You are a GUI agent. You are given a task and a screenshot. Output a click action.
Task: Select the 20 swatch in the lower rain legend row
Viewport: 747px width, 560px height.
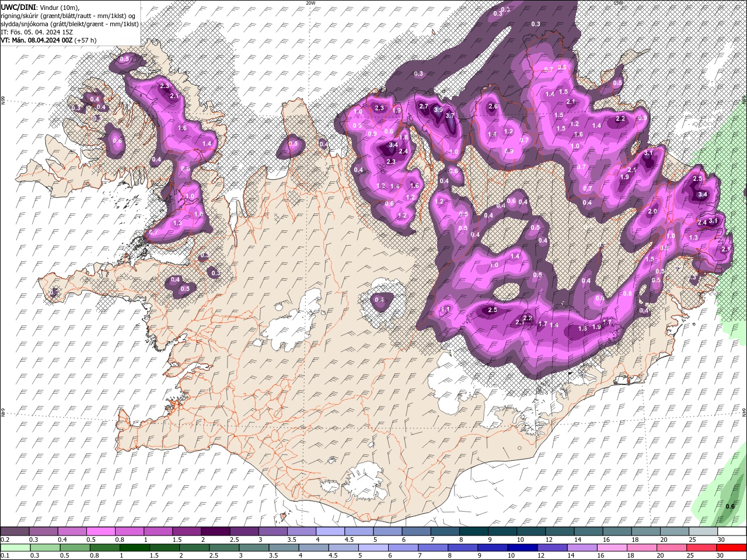671,548
